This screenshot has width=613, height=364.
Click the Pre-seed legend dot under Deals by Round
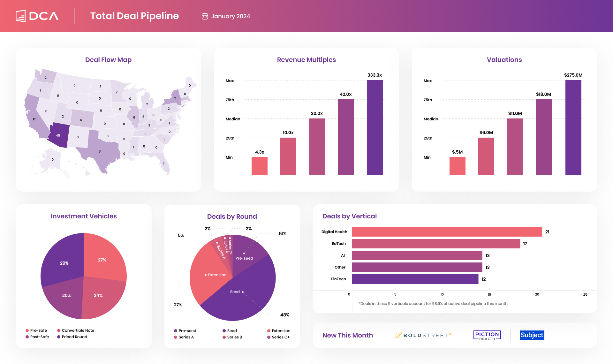(x=175, y=330)
